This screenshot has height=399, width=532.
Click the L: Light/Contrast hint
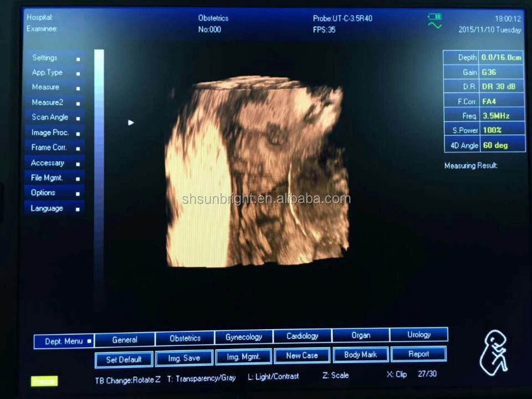tap(273, 377)
